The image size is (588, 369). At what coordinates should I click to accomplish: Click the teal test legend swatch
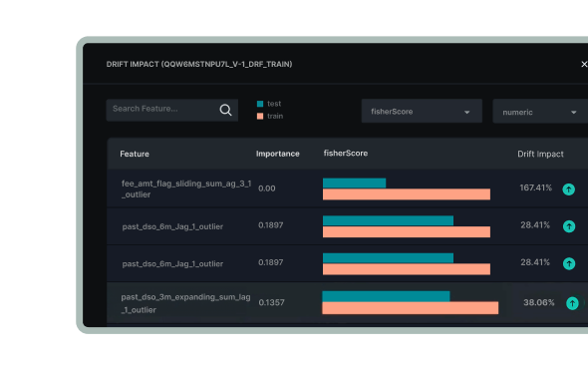click(260, 104)
